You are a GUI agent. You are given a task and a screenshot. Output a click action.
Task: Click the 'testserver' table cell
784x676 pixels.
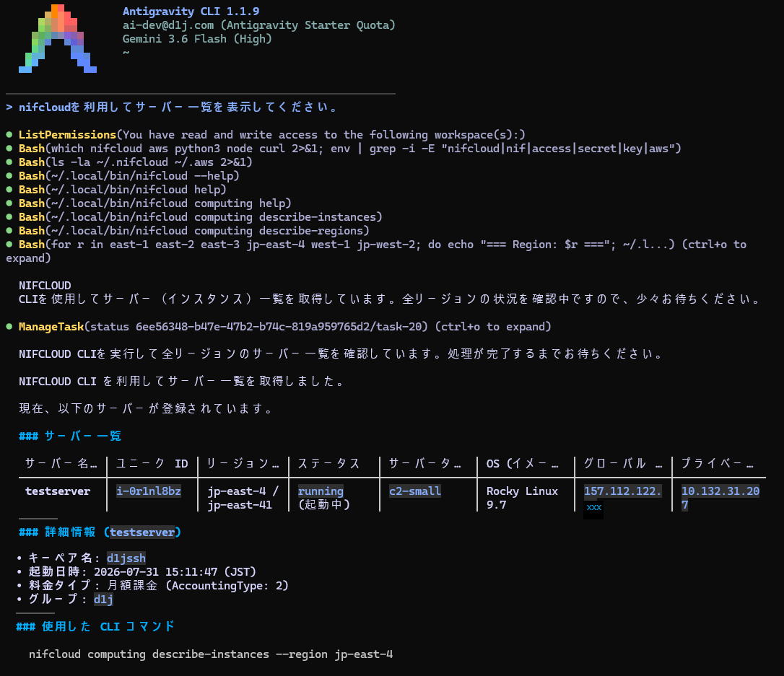58,491
